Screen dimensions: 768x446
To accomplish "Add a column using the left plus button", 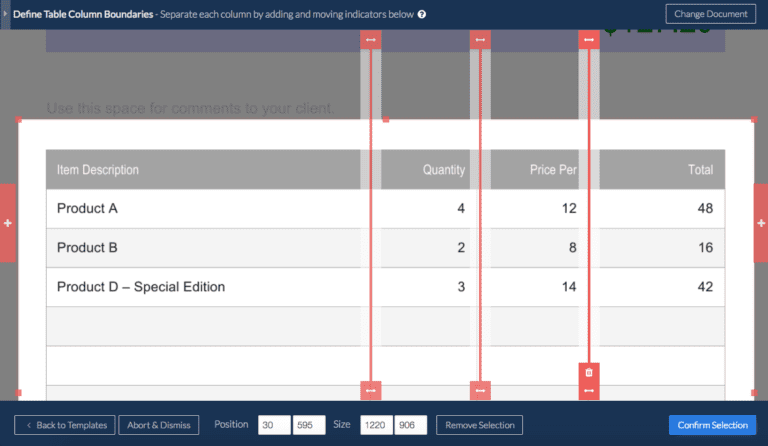I will [7, 223].
